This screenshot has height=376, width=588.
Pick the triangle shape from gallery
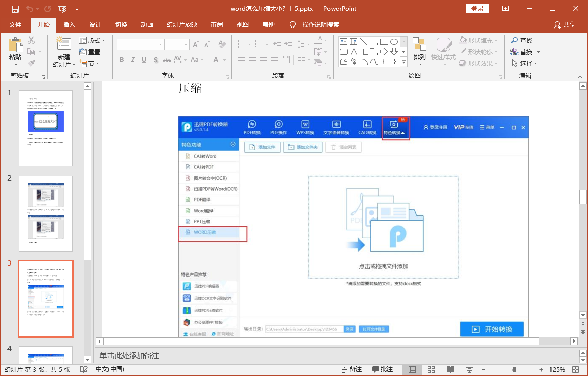pyautogui.click(x=354, y=51)
